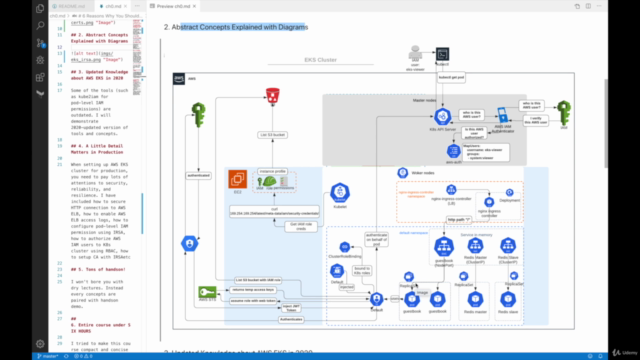Click the '## 4. A Little Detail Matters in Production' line
This screenshot has width=640, height=360.
97,149
